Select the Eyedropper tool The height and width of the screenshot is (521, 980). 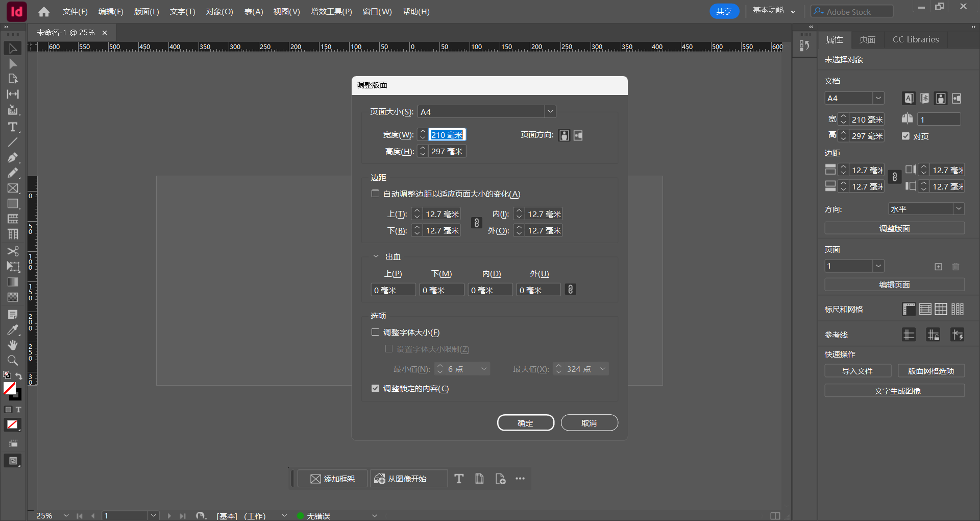coord(13,329)
